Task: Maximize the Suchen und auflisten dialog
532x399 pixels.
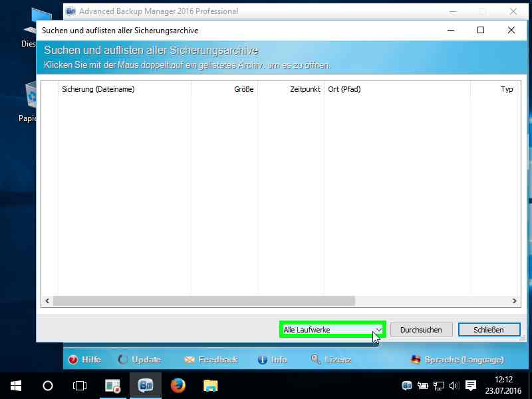Action: [481, 30]
